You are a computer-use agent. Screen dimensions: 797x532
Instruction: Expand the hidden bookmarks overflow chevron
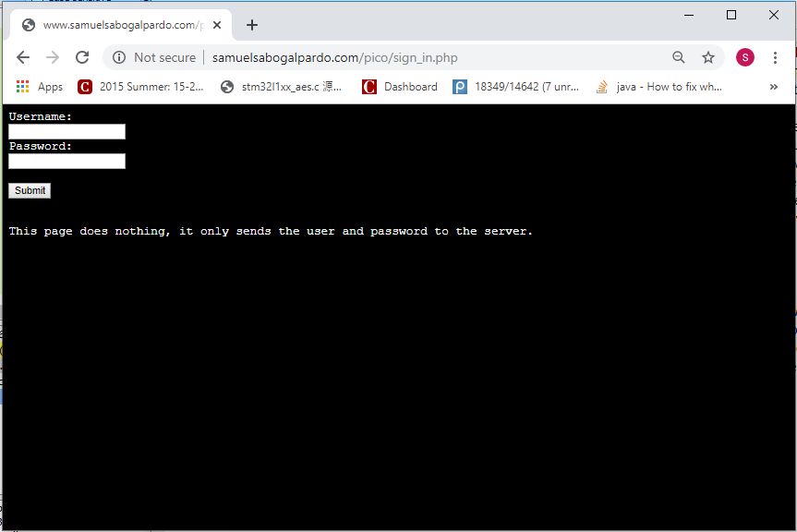pyautogui.click(x=774, y=87)
